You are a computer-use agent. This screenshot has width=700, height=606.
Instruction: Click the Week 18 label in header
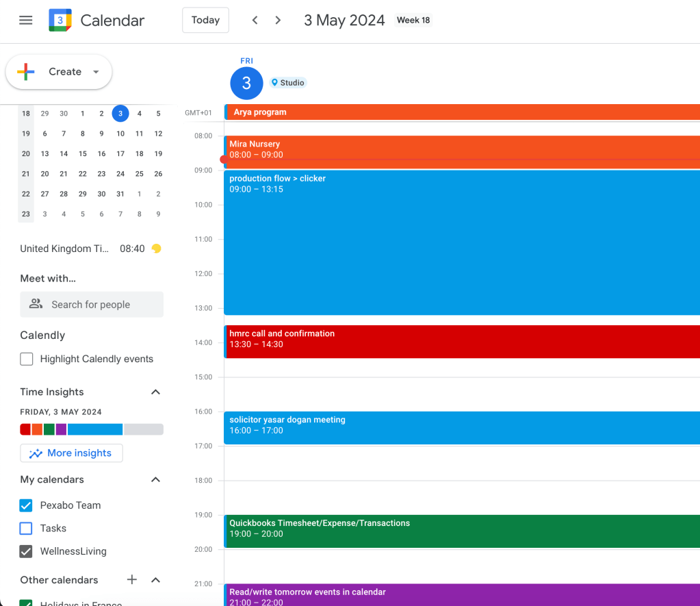[x=413, y=20]
